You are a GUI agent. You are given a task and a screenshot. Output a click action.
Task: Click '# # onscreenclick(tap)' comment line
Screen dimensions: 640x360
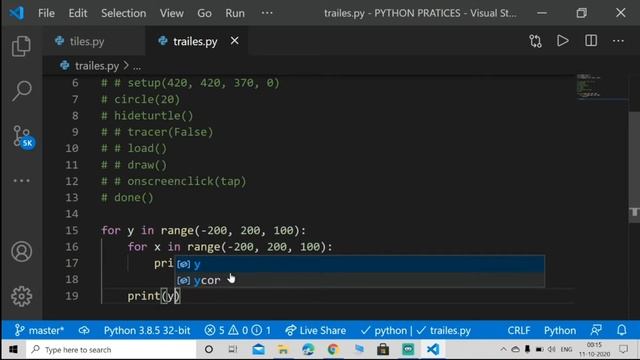coord(174,181)
